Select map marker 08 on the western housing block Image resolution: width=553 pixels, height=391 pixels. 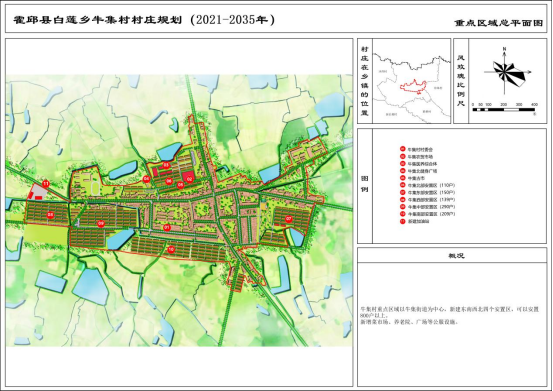click(50, 214)
